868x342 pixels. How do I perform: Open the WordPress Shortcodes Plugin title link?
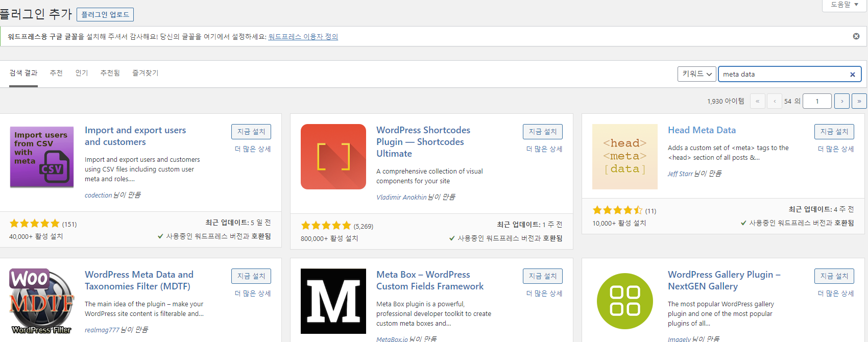[x=423, y=142]
